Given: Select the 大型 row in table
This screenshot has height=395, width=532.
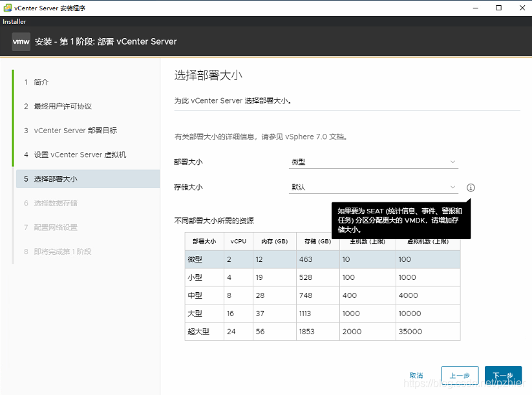Looking at the screenshot, I should point(323,313).
